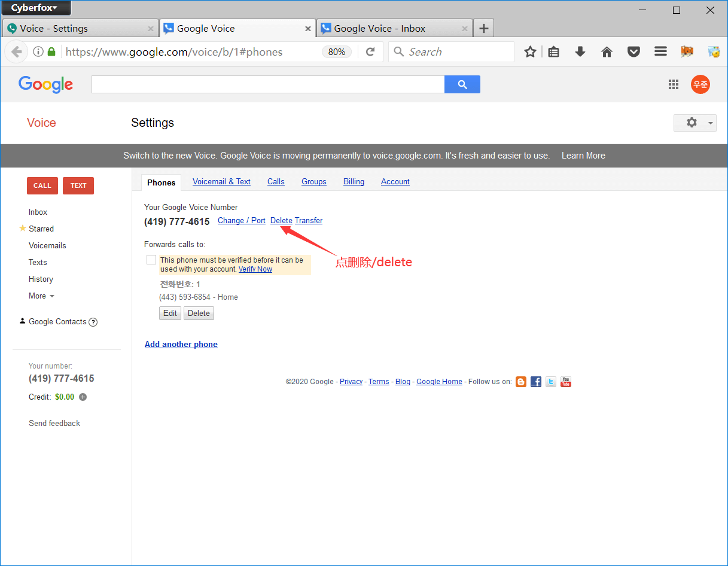
Task: Click the Transfer number link
Action: tap(309, 221)
